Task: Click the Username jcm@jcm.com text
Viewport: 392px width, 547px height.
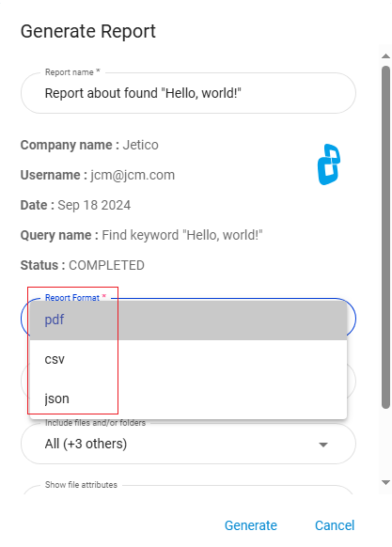Action: [x=98, y=175]
